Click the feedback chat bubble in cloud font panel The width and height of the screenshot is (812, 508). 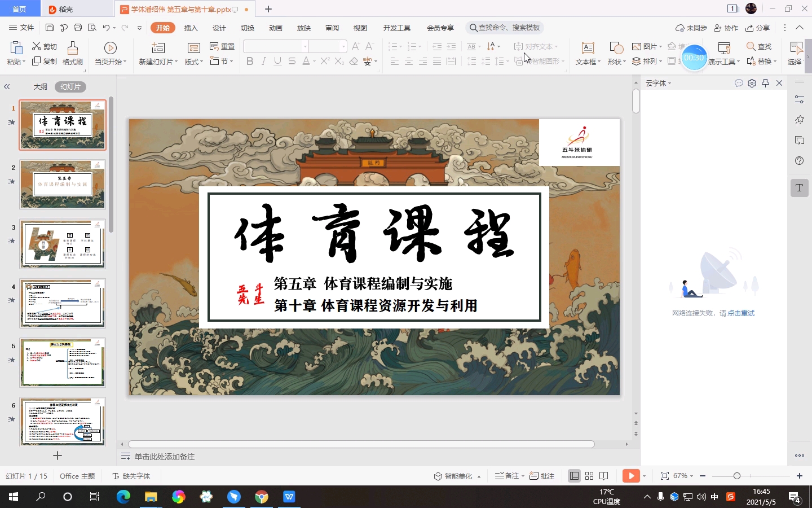[739, 83]
